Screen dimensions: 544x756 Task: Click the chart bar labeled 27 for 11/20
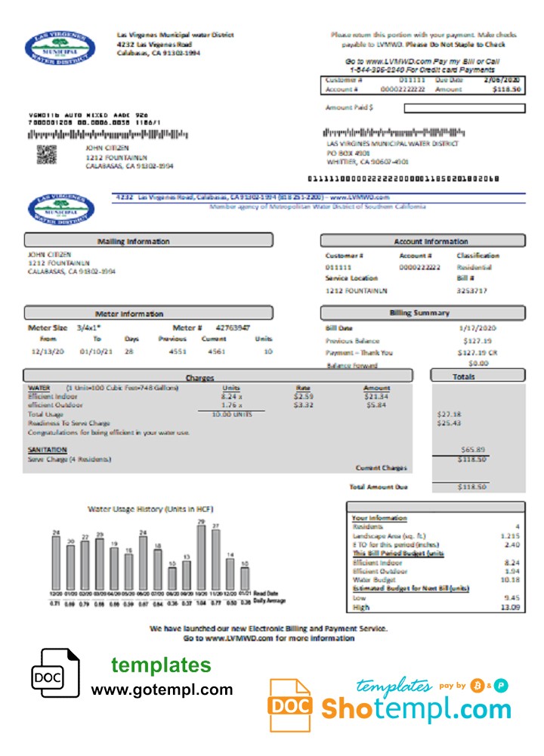(x=216, y=559)
